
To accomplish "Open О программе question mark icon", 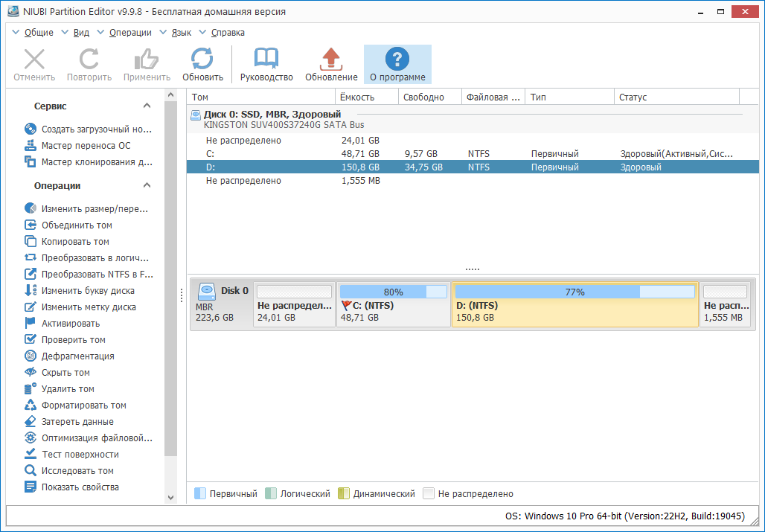I will pyautogui.click(x=397, y=59).
